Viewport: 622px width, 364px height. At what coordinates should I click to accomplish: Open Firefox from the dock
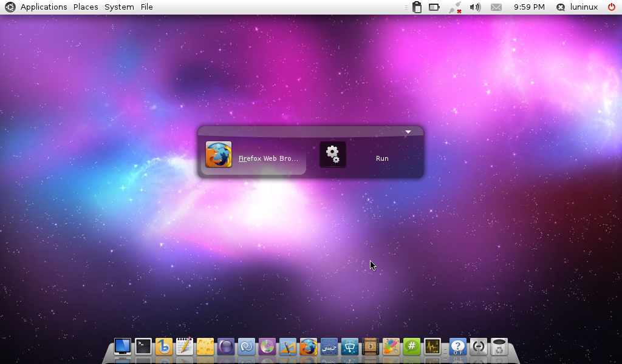tap(308, 347)
